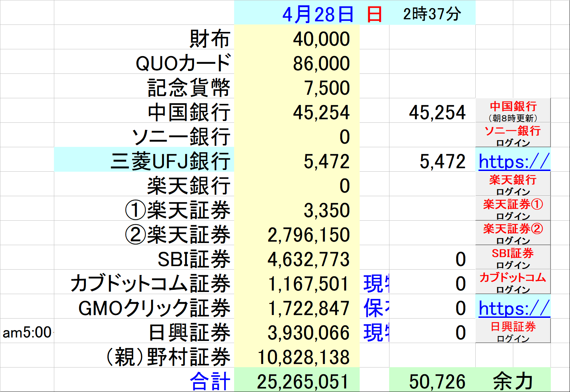This screenshot has height=392, width=570.
Task: Select the 0 value in ソニー銀行 row
Action: 297,135
